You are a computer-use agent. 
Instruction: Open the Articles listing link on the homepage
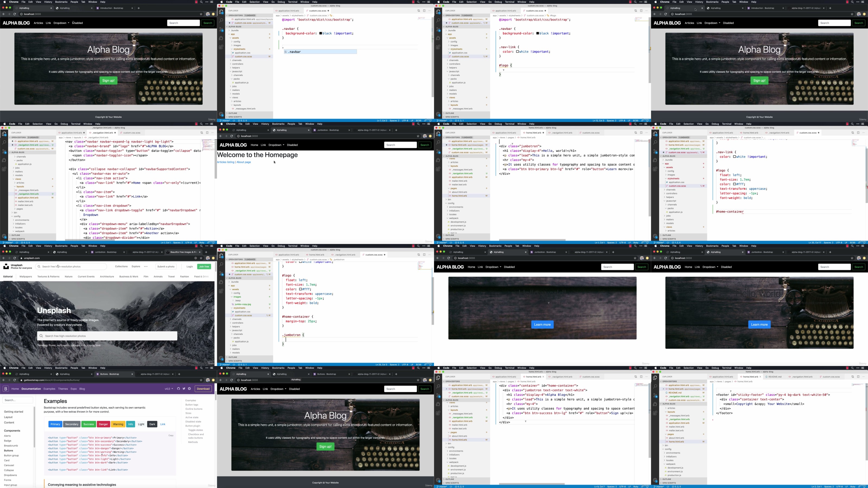point(225,162)
